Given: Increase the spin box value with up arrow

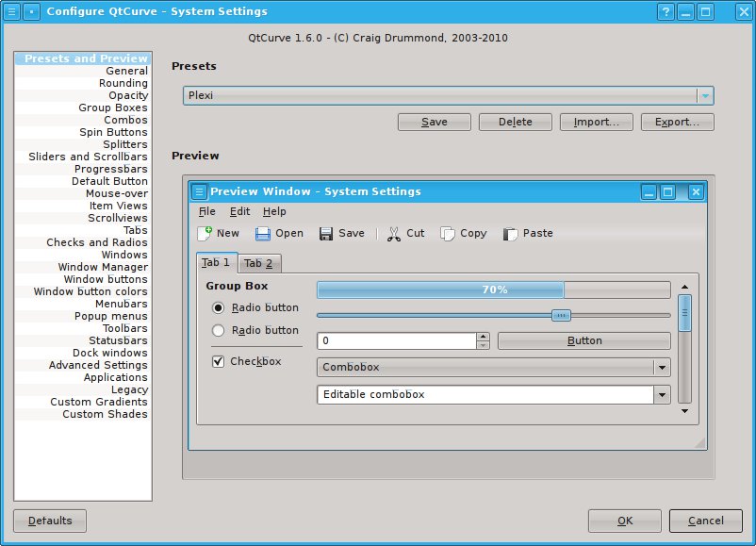Looking at the screenshot, I should (x=484, y=337).
